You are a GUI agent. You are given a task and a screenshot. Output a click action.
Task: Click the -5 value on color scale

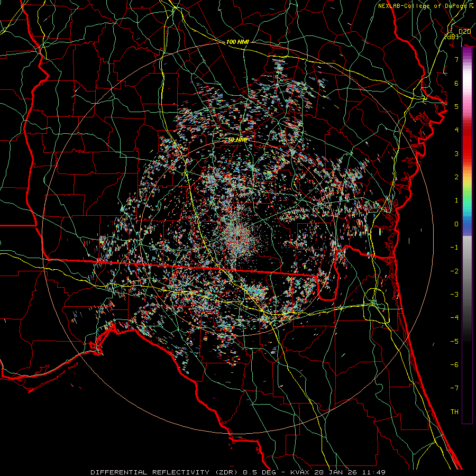pyautogui.click(x=454, y=342)
